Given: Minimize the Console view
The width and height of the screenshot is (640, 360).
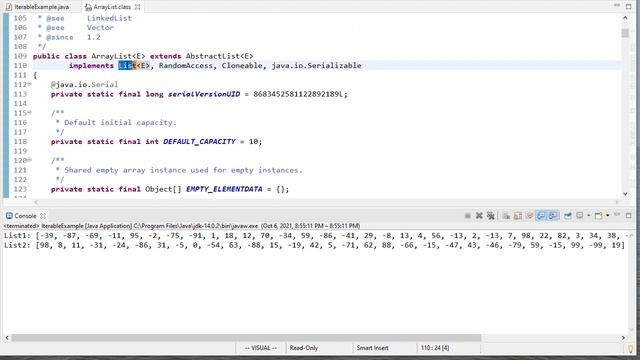Looking at the screenshot, I should click(617, 214).
